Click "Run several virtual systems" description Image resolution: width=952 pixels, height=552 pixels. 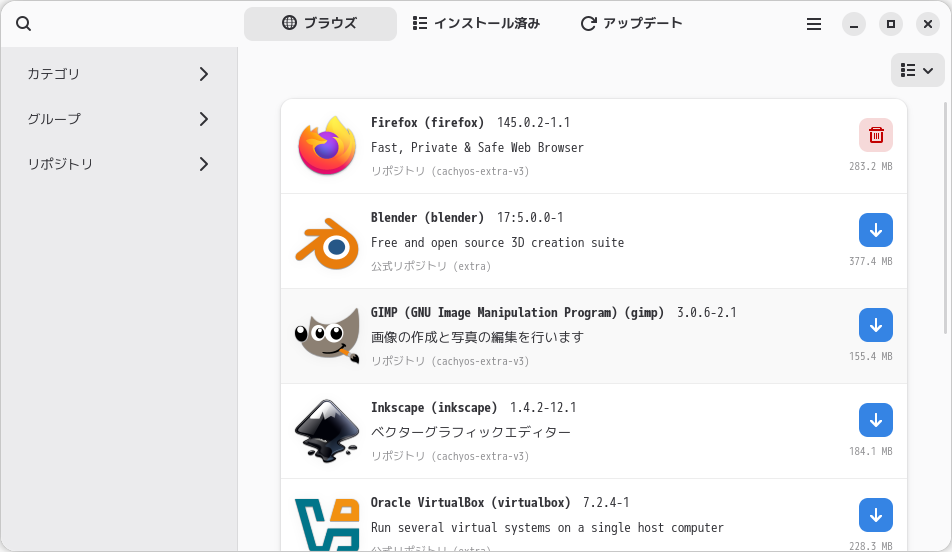coord(547,528)
